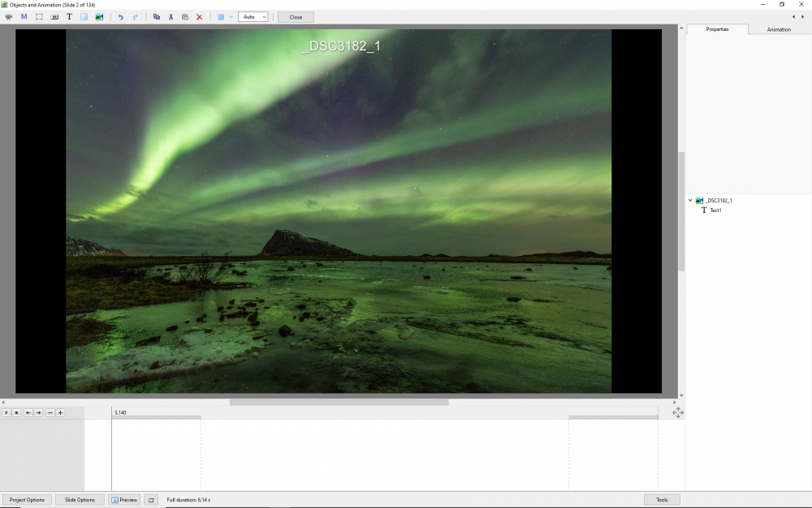Paste the copied object
812x508 pixels.
(185, 17)
